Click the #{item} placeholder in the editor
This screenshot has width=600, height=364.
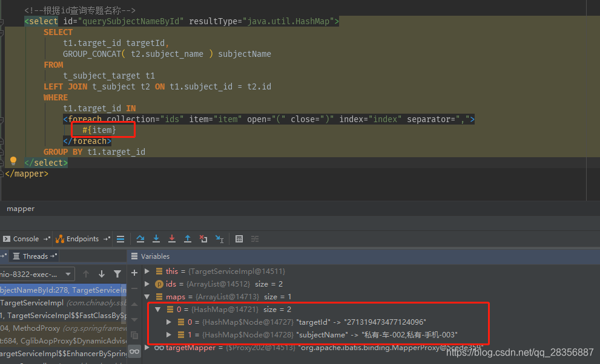[99, 130]
